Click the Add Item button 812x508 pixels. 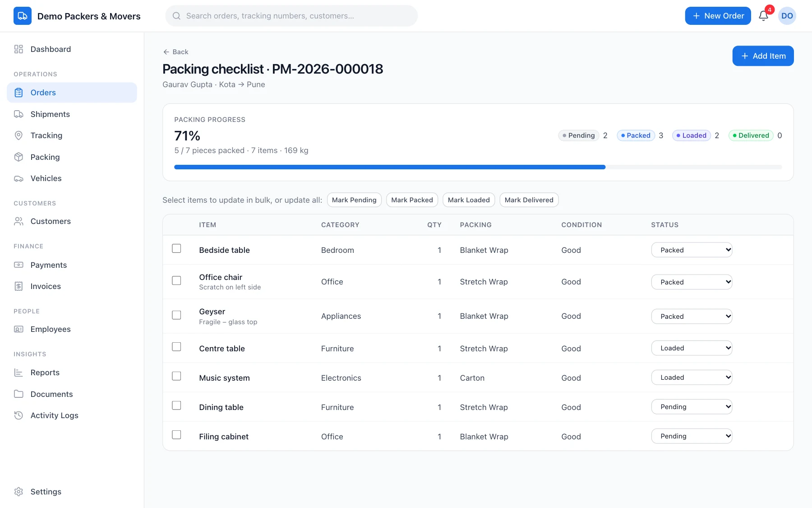(x=763, y=56)
